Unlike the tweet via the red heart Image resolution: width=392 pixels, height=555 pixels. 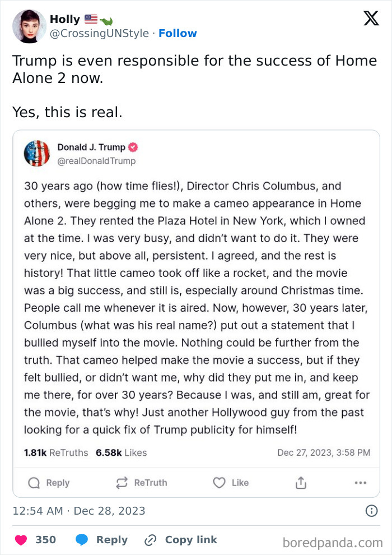21,540
